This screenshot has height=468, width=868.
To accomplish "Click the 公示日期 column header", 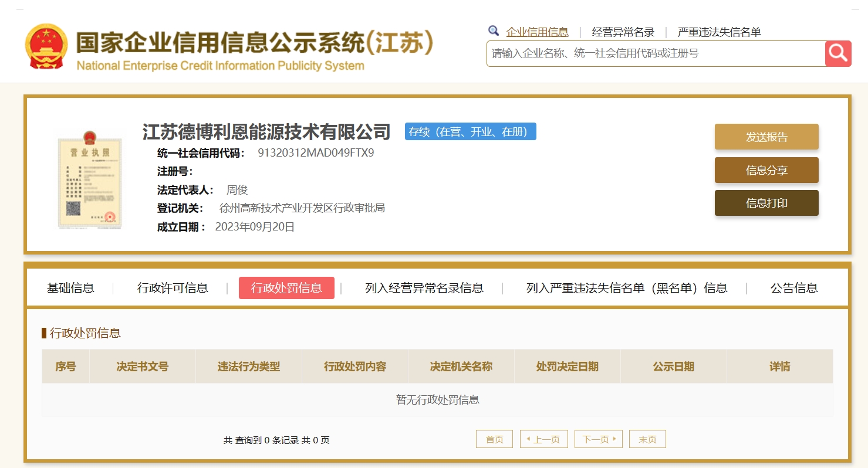I will point(674,367).
